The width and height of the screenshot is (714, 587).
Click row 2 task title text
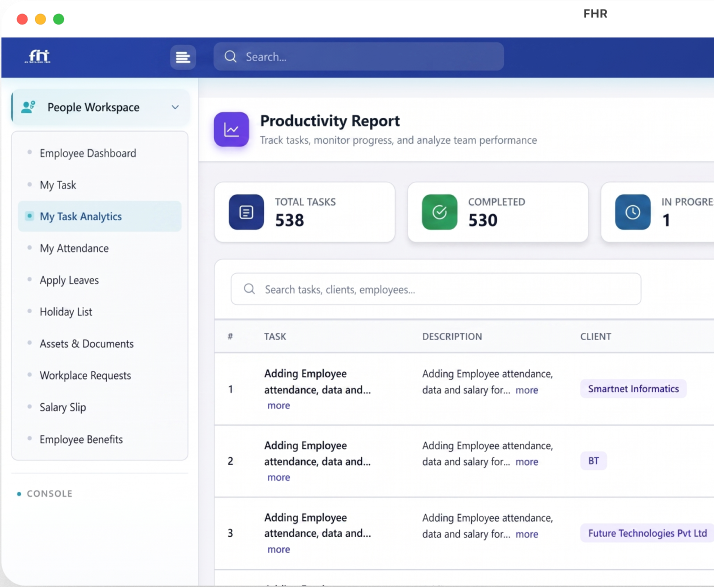click(317, 454)
